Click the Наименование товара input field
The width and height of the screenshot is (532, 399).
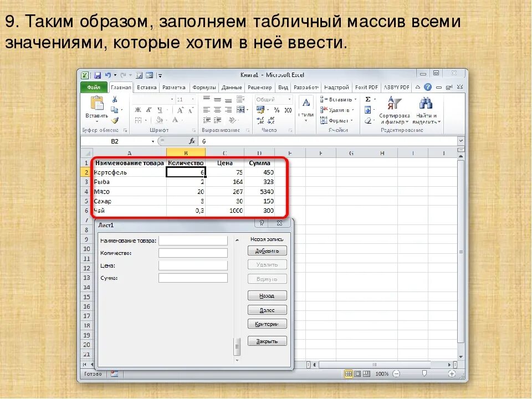point(193,241)
